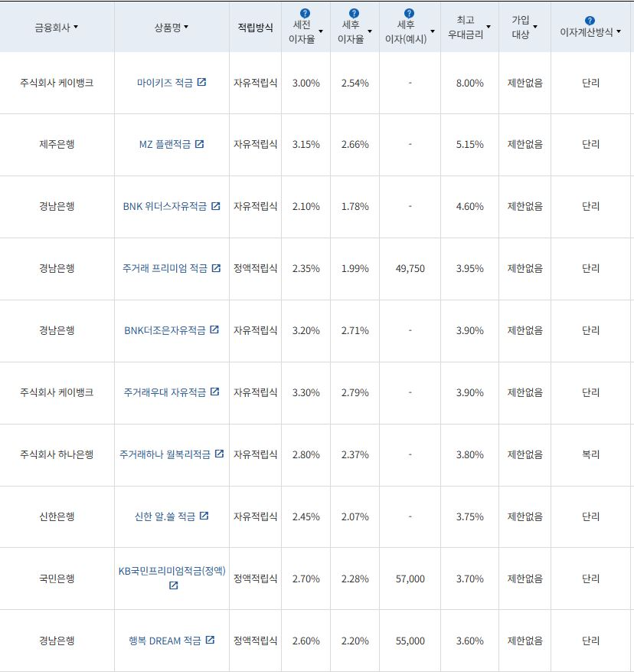Click the 복리 interest calculation cell
The width and height of the screenshot is (634, 672).
[x=590, y=454]
